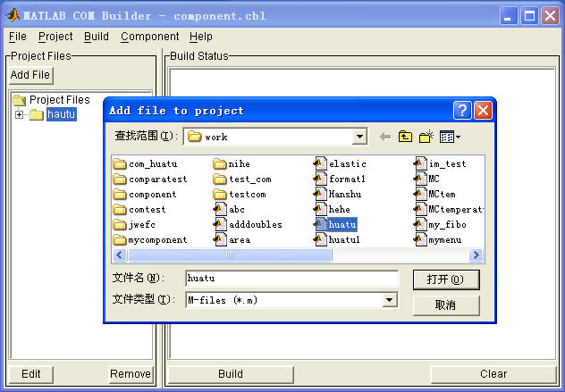Select the com_huatu folder

[x=145, y=164]
